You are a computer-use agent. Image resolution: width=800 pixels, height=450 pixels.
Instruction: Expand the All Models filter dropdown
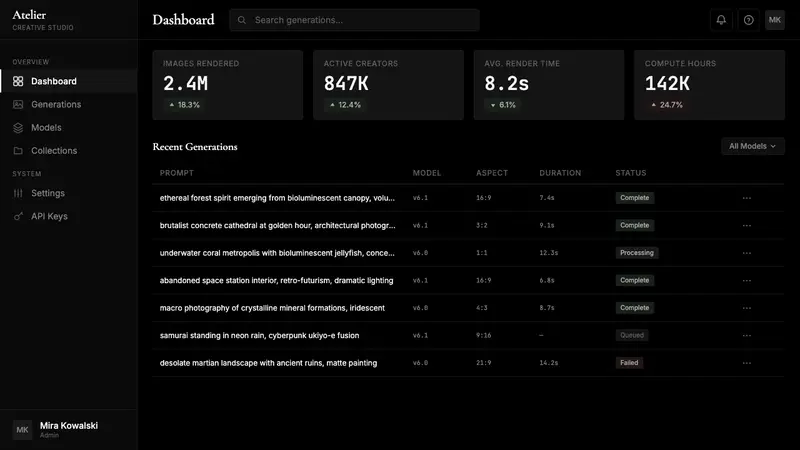click(x=753, y=146)
